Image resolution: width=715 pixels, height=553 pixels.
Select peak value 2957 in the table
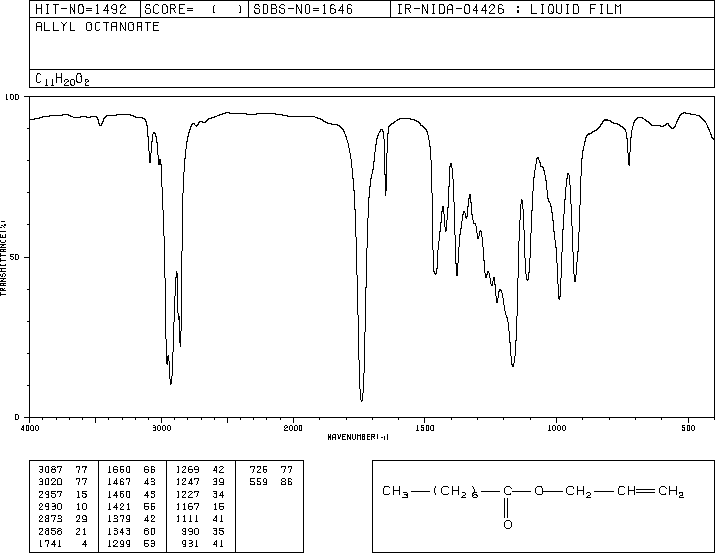tap(50, 494)
